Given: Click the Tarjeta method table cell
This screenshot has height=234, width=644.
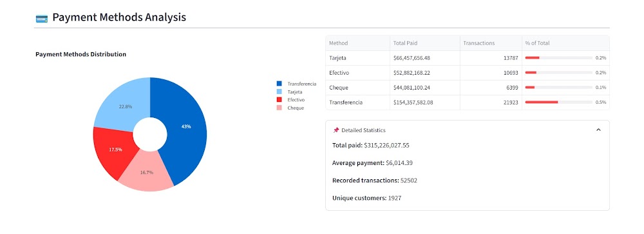Looking at the screenshot, I should (357, 58).
